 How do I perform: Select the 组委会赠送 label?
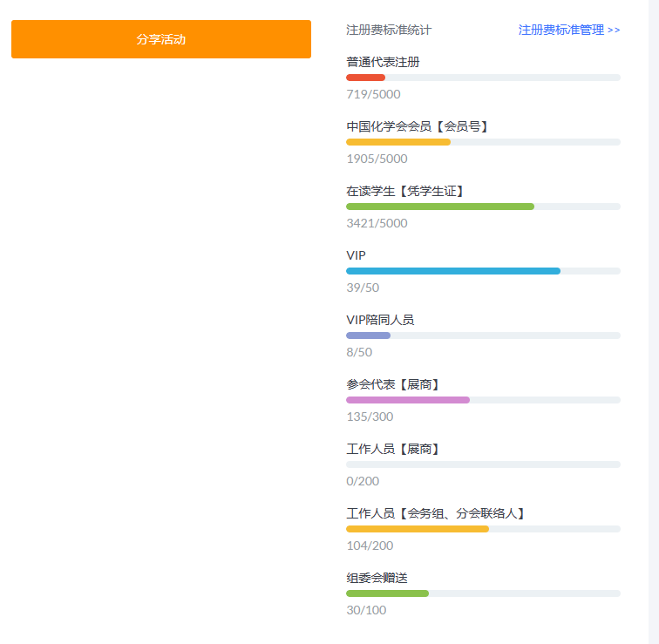pyautogui.click(x=377, y=578)
